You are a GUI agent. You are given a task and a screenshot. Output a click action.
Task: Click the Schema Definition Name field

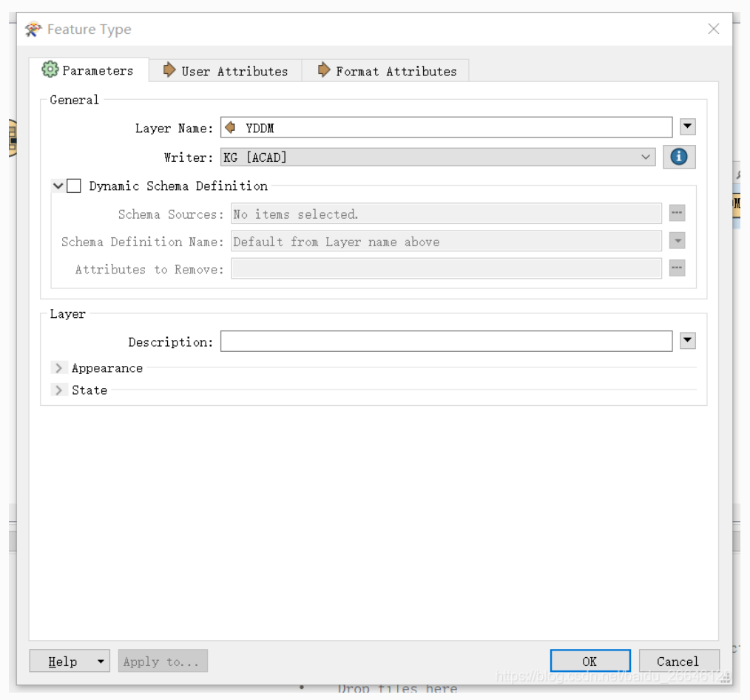click(446, 241)
